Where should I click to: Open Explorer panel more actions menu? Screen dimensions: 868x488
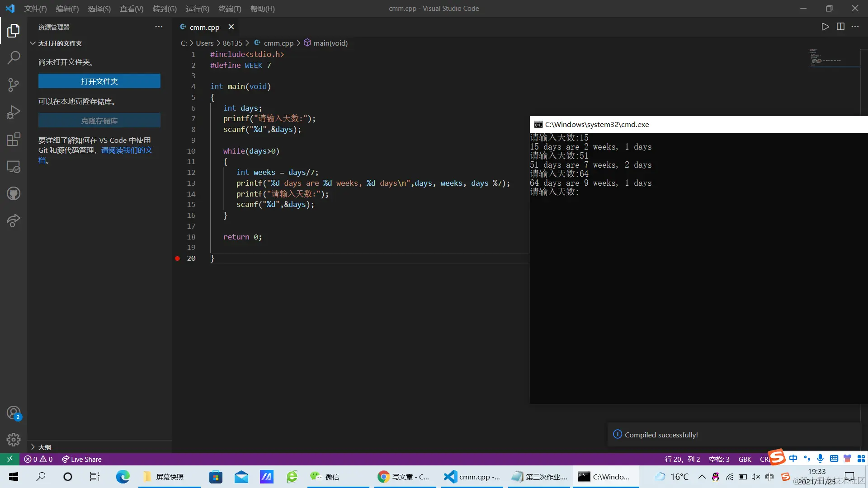(159, 27)
